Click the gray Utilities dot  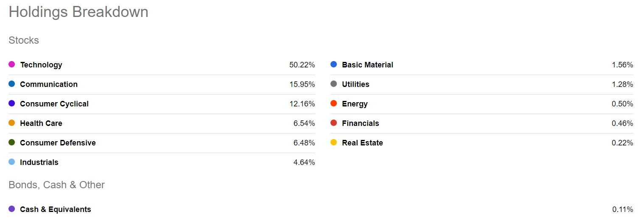coord(334,84)
